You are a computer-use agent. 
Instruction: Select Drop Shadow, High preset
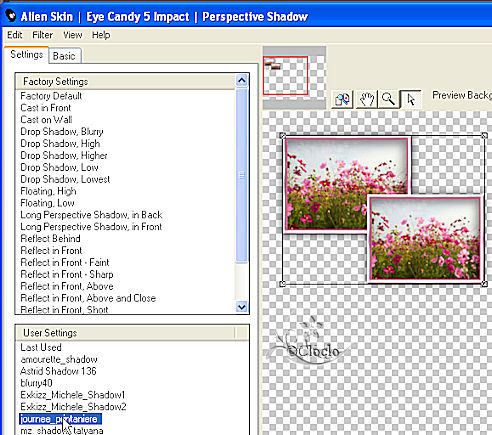[60, 144]
